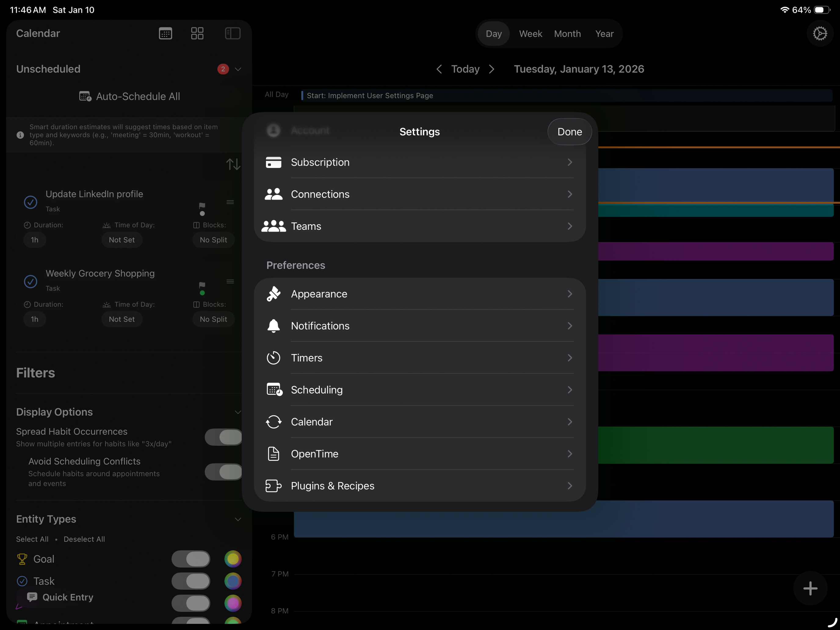Open Not Set Time of Day for Weekly Grocery Shopping

tap(121, 319)
